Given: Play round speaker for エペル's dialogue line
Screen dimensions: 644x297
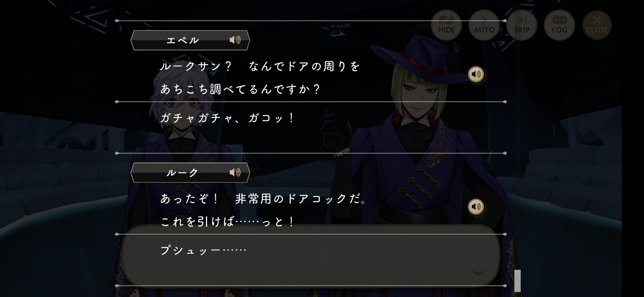Looking at the screenshot, I should [476, 74].
